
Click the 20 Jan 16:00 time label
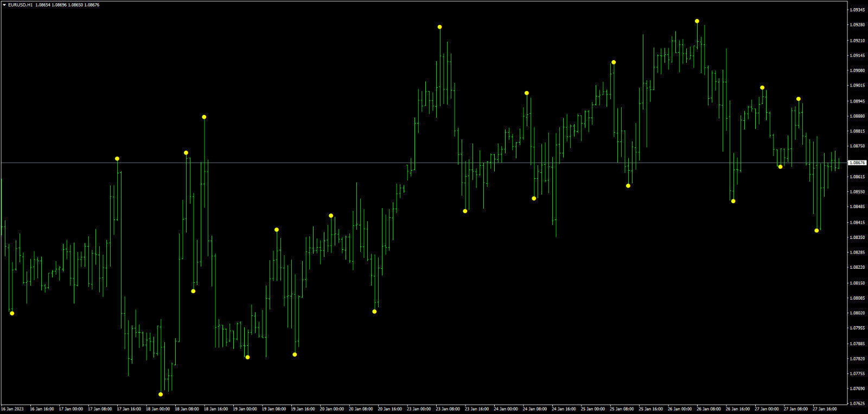[390, 409]
